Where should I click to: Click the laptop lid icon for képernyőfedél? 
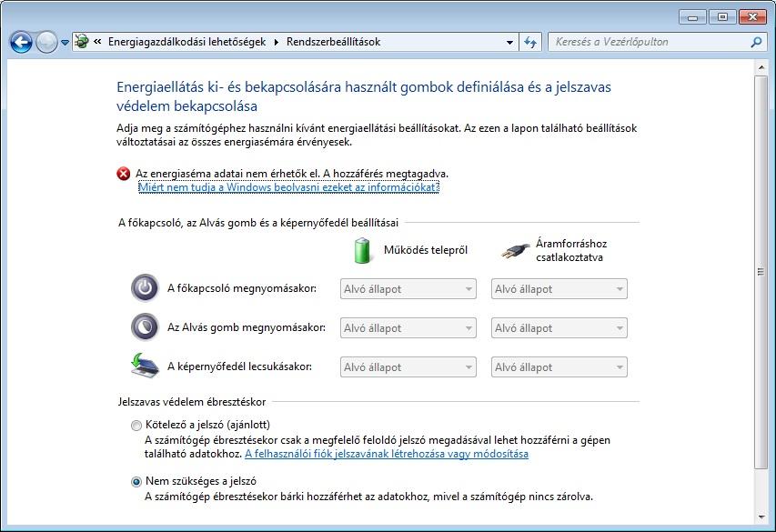pos(145,366)
